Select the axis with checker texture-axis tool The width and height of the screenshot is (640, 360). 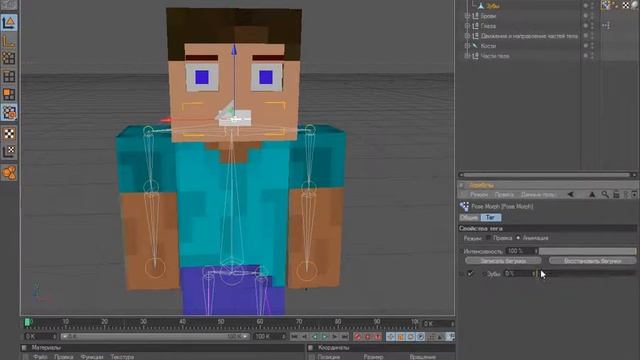point(9,151)
